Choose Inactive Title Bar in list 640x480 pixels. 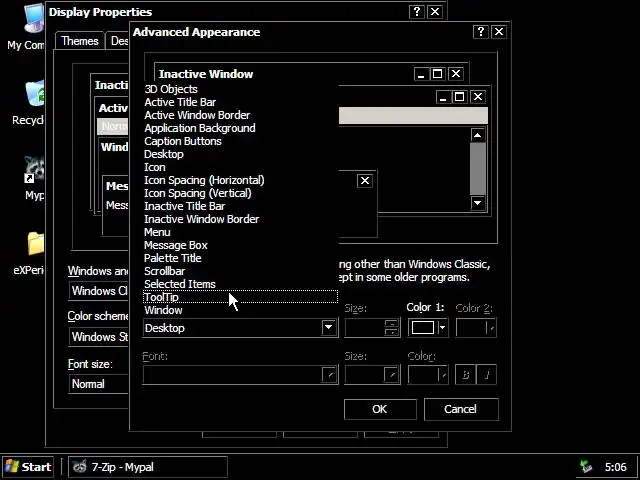240,206
